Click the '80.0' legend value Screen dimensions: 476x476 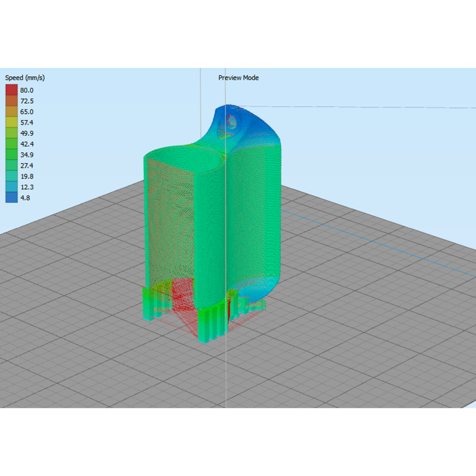coord(27,90)
